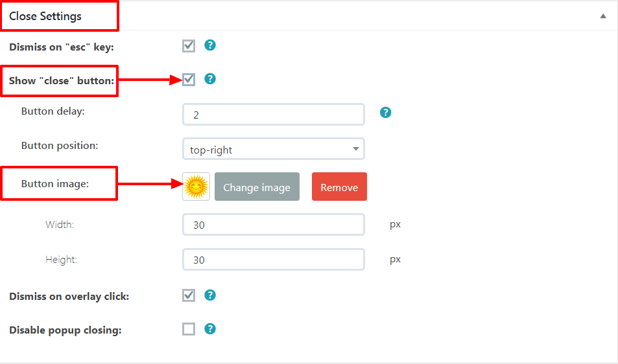Uncheck Dismiss on overlay click checkbox

[x=189, y=295]
